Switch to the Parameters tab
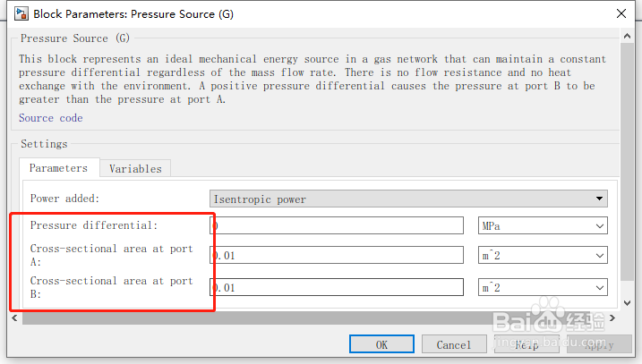The image size is (642, 364). [x=58, y=168]
